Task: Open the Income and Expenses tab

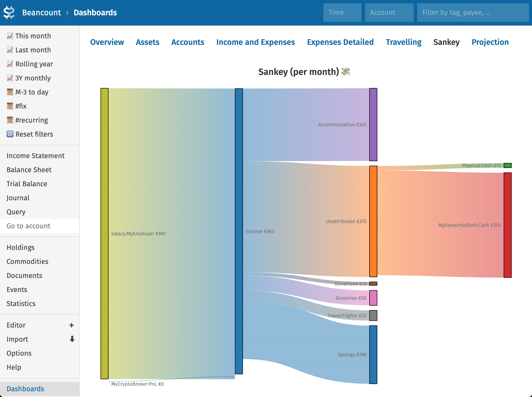Action: [x=255, y=42]
